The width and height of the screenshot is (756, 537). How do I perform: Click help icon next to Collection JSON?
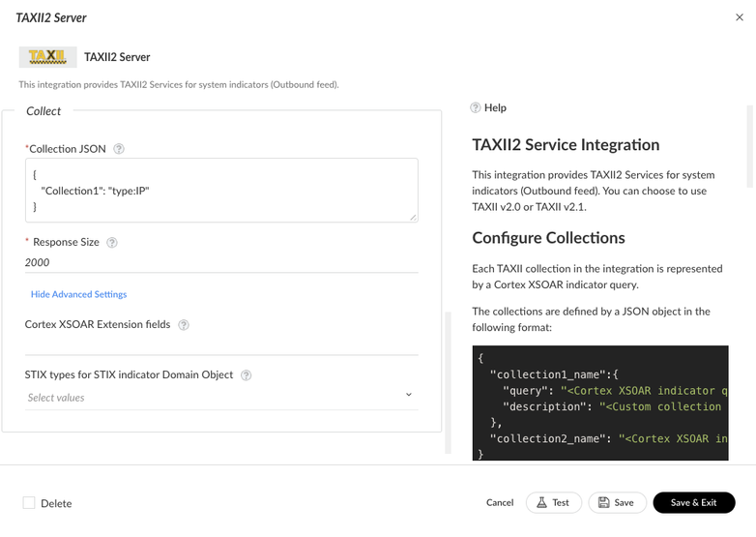pos(119,149)
